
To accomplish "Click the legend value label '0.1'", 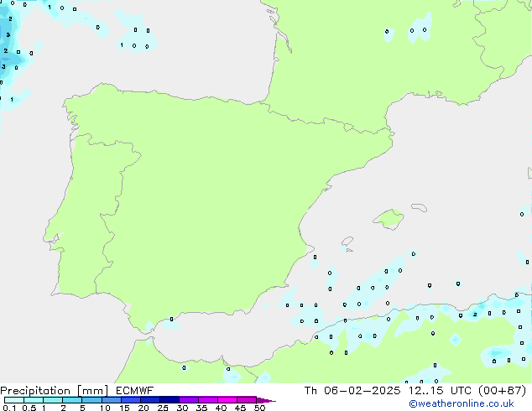I will [9, 408].
